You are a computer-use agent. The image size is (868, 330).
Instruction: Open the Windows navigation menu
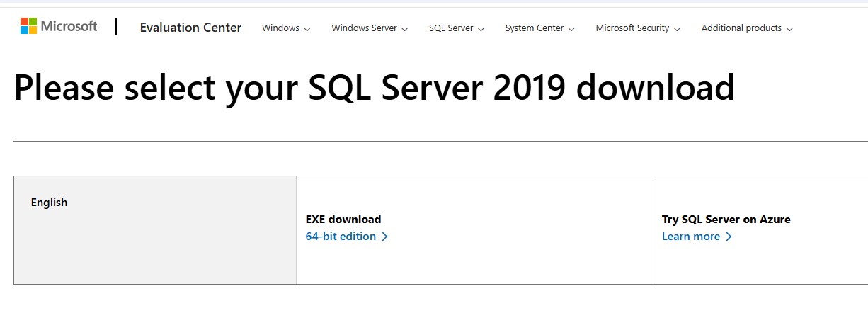click(x=286, y=28)
